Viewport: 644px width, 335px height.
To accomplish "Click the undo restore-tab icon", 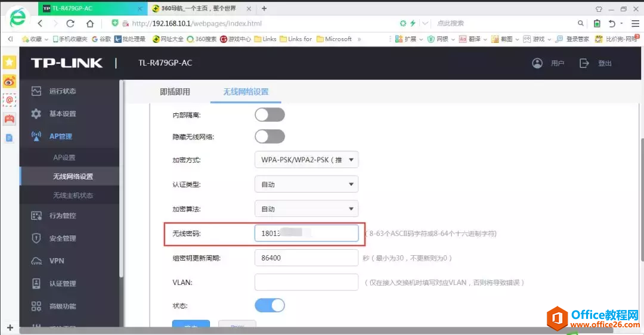I will coord(612,23).
